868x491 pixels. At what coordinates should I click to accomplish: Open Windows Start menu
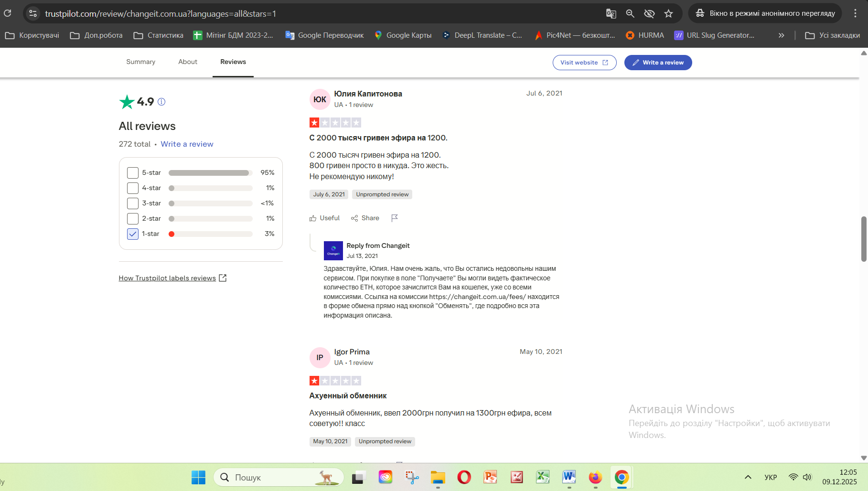pyautogui.click(x=198, y=477)
